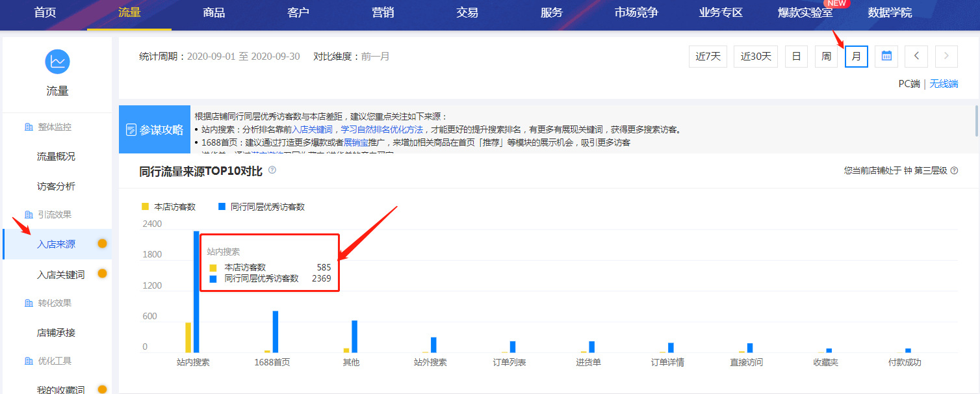The height and width of the screenshot is (394, 980).
Task: Click help icon beside 同行流量来源TOP10对比 title
Action: [272, 170]
